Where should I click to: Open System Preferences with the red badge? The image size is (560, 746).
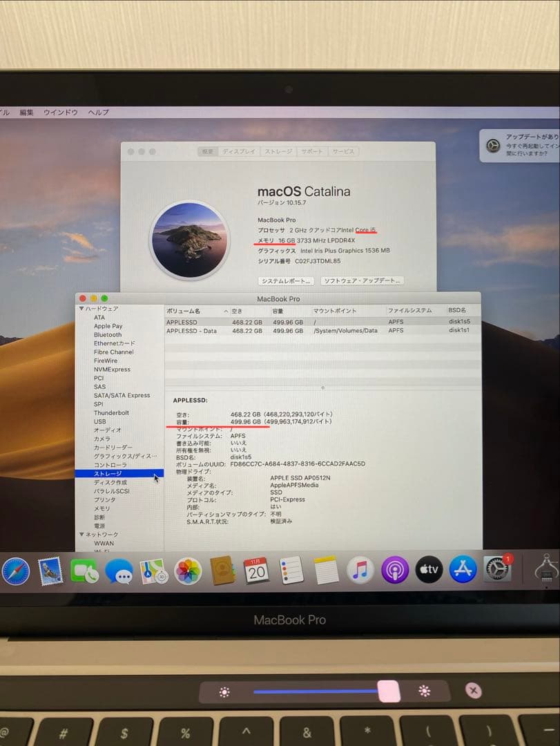click(496, 570)
